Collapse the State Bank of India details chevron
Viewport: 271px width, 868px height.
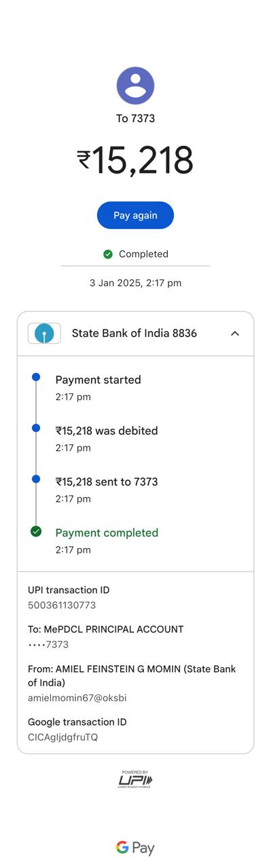click(x=234, y=333)
